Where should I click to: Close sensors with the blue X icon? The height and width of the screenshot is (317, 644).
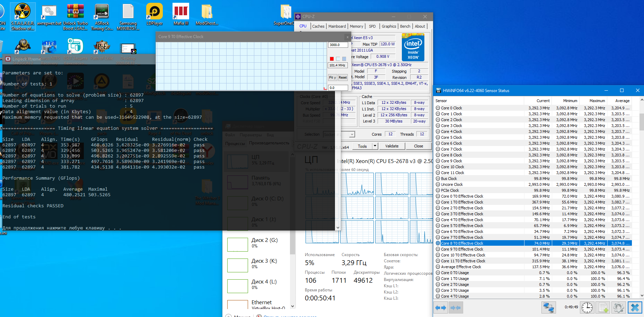pyautogui.click(x=635, y=307)
